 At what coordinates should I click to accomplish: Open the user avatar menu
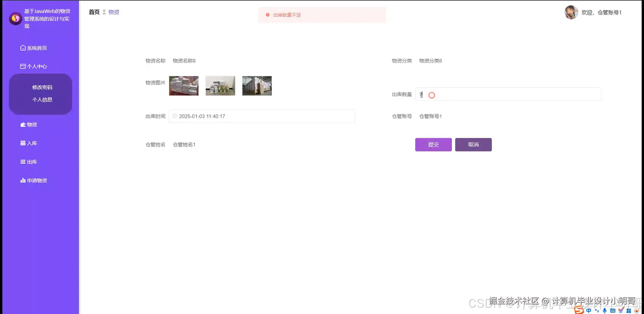point(571,12)
